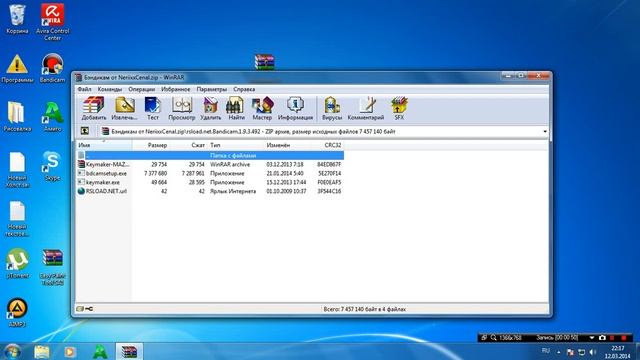Viewport: 640px width, 360px height.
Task: Open the Программы desktop shortcut
Action: click(x=17, y=69)
